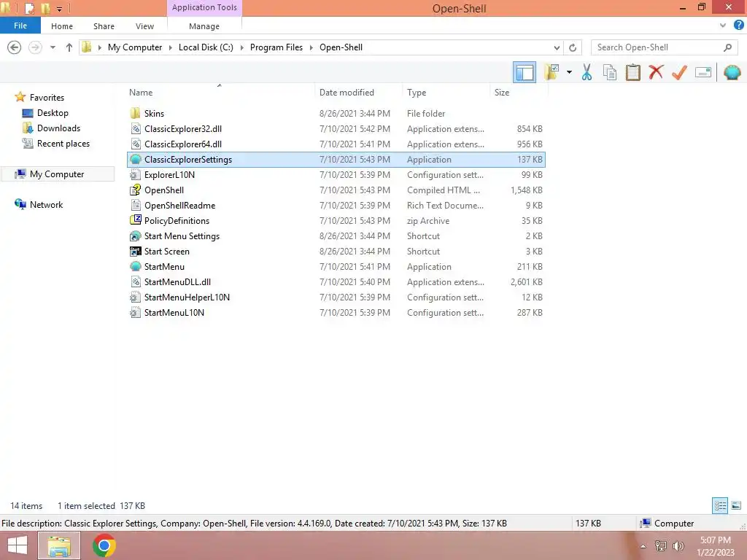The height and width of the screenshot is (560, 747).
Task: Toggle the navigation pane toolbar button
Action: (525, 72)
